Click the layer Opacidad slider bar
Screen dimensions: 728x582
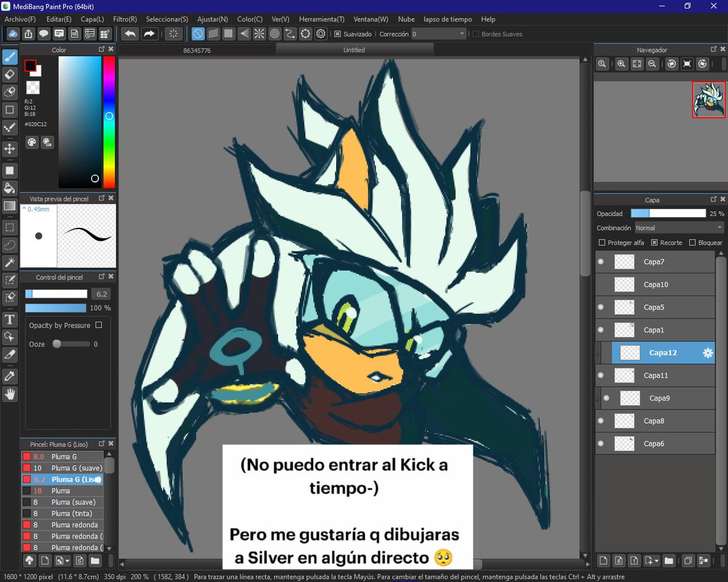tap(669, 213)
